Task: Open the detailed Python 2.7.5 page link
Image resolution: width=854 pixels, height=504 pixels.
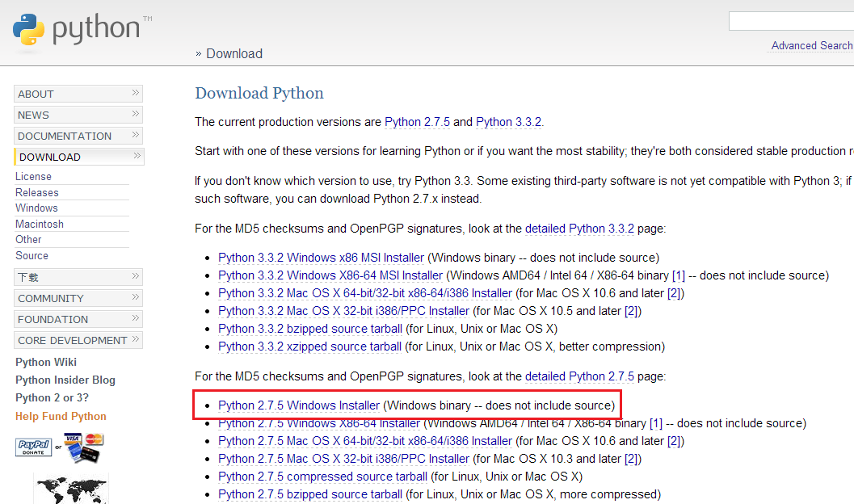Action: point(579,376)
